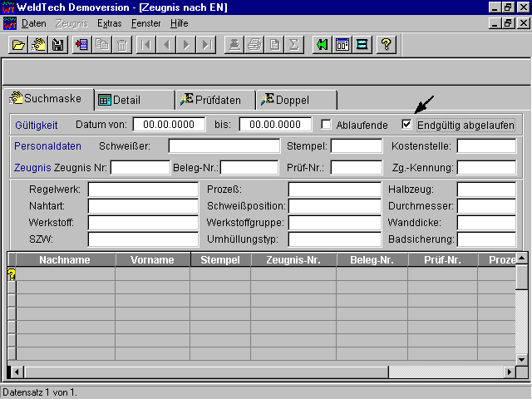Switch to the Prüfdaten tab
Viewport: 532px width, 399px height.
pos(214,100)
